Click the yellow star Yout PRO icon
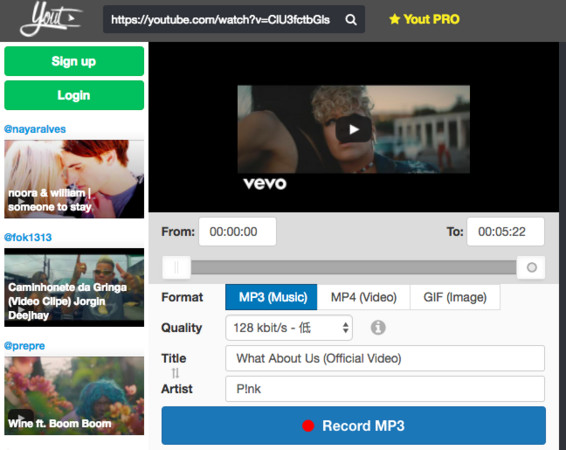The height and width of the screenshot is (450, 566). (395, 19)
